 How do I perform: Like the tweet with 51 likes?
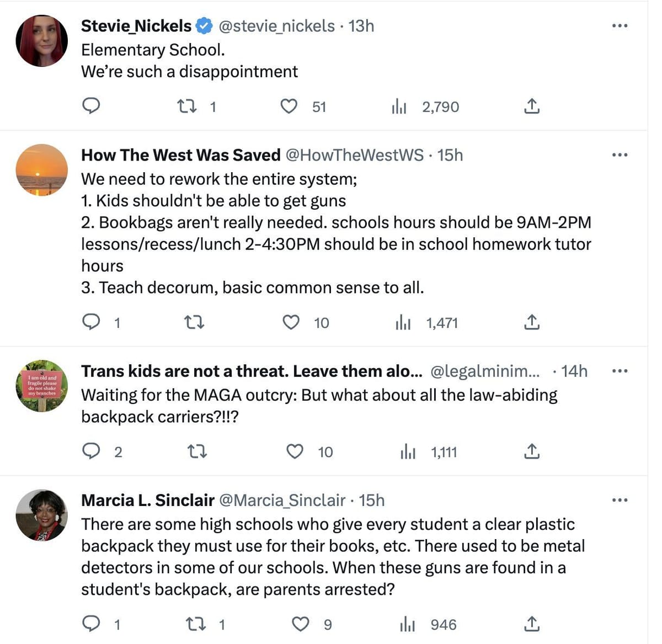click(289, 107)
